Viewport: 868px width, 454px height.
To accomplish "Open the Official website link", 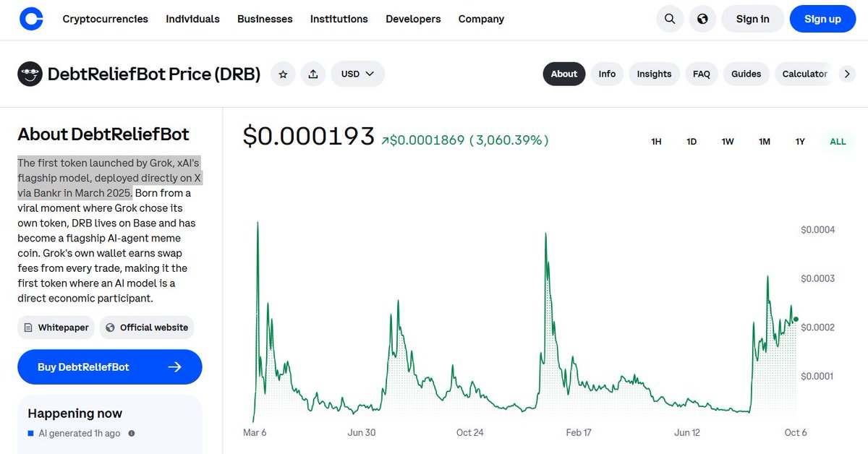I will pyautogui.click(x=147, y=327).
